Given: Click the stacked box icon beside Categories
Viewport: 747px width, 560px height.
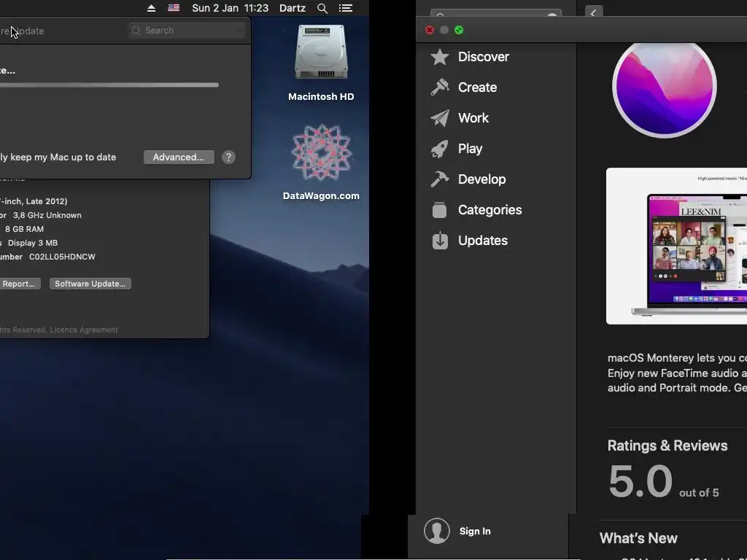Looking at the screenshot, I should (x=439, y=210).
